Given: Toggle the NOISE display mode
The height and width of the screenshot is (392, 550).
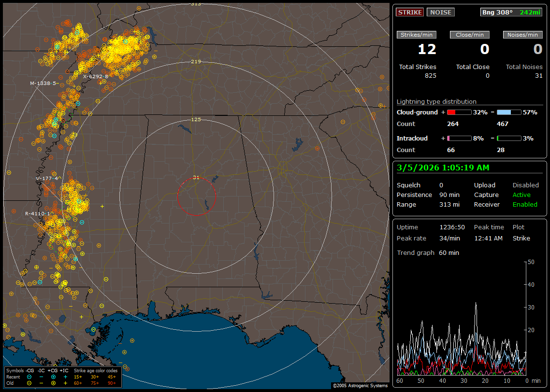Looking at the screenshot, I should pyautogui.click(x=440, y=12).
